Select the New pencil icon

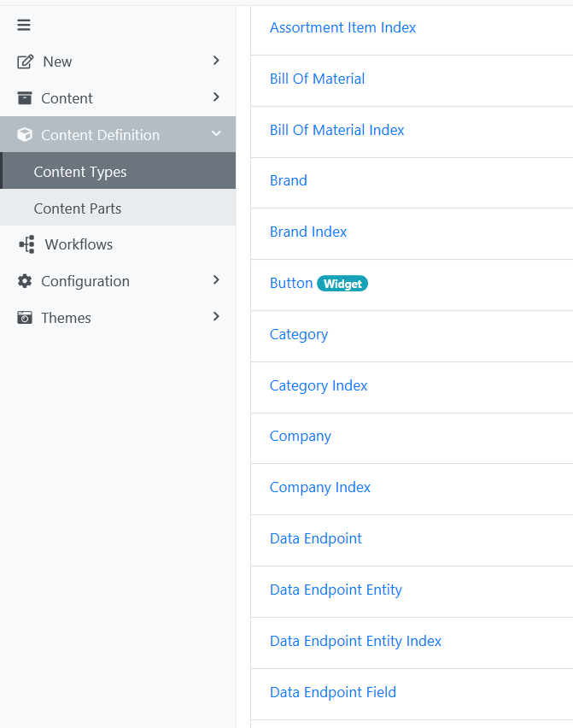(x=23, y=61)
